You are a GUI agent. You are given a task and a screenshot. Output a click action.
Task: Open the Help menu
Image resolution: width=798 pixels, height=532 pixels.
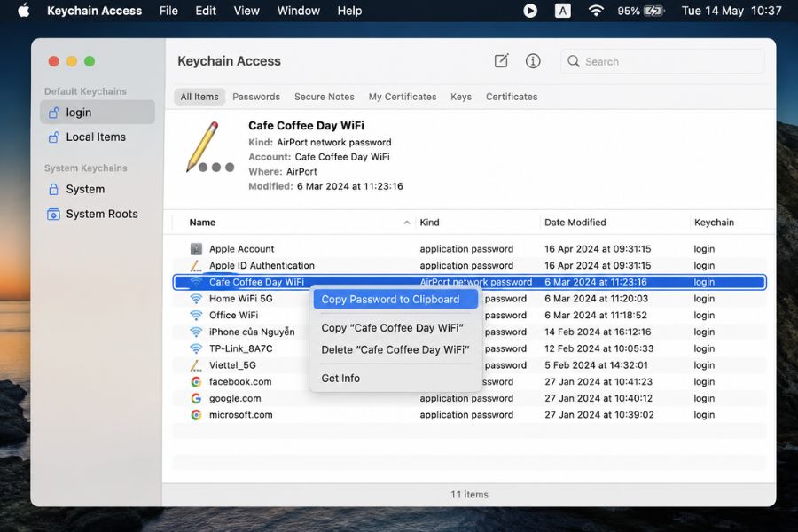[349, 11]
